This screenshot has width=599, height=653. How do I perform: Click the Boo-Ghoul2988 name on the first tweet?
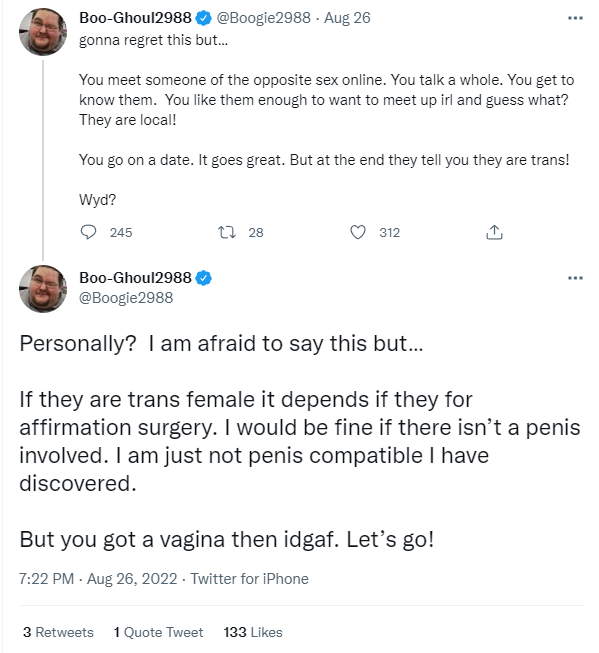click(x=135, y=18)
